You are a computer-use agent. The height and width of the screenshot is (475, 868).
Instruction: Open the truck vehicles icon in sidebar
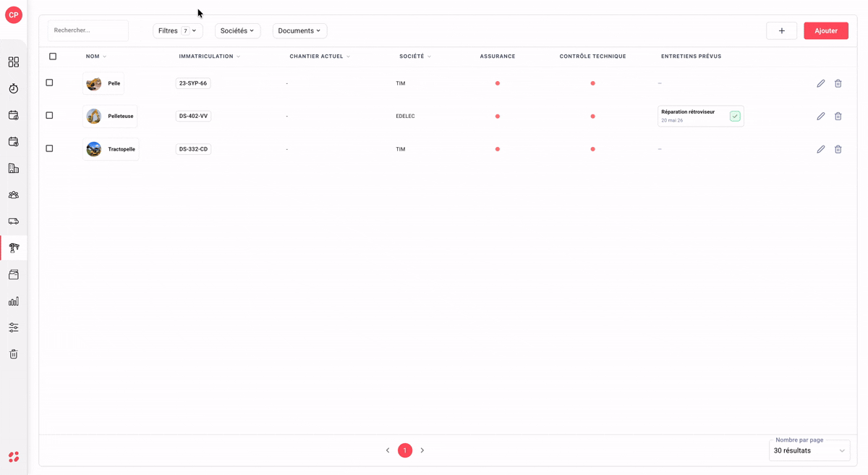point(14,222)
